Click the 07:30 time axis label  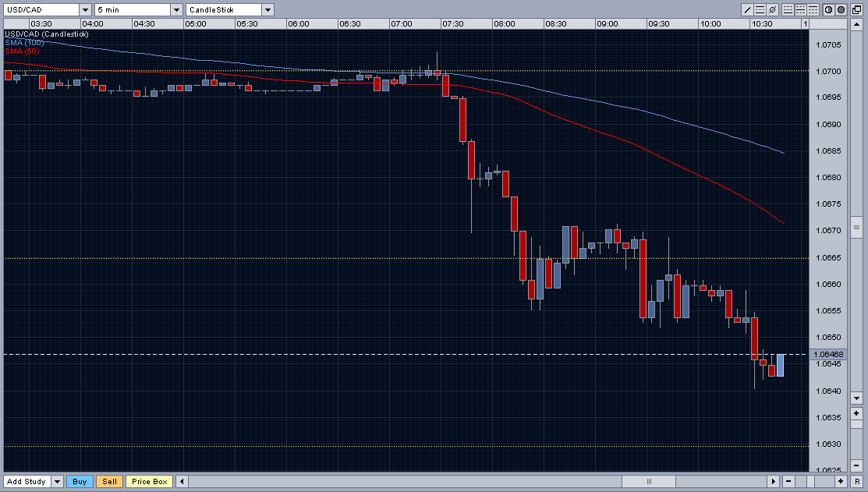tap(453, 24)
